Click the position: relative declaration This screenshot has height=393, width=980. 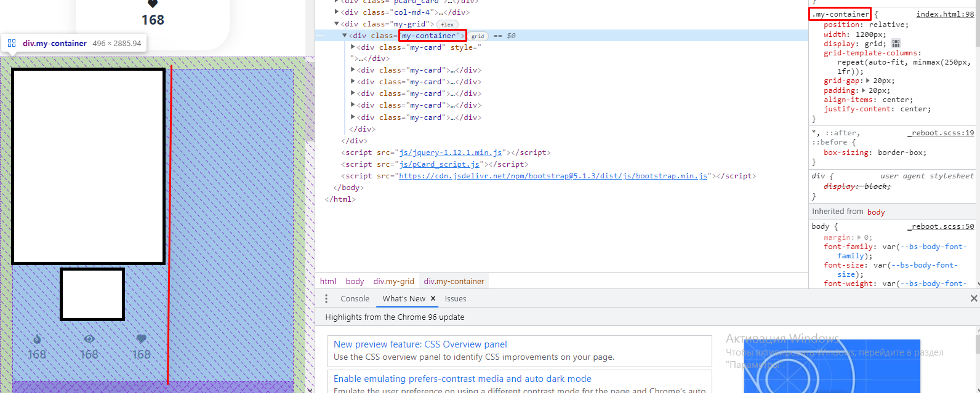coord(866,25)
